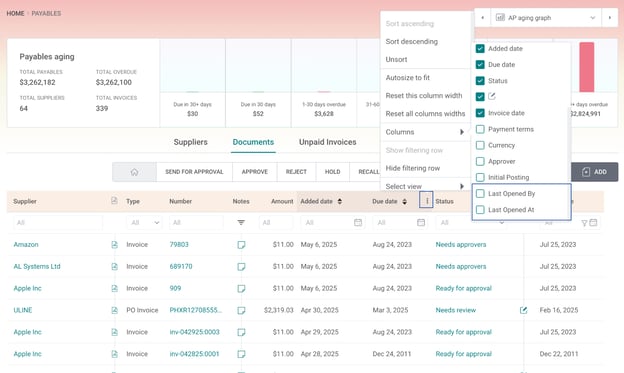Click Notes filter icon in filtering row

coord(241,223)
